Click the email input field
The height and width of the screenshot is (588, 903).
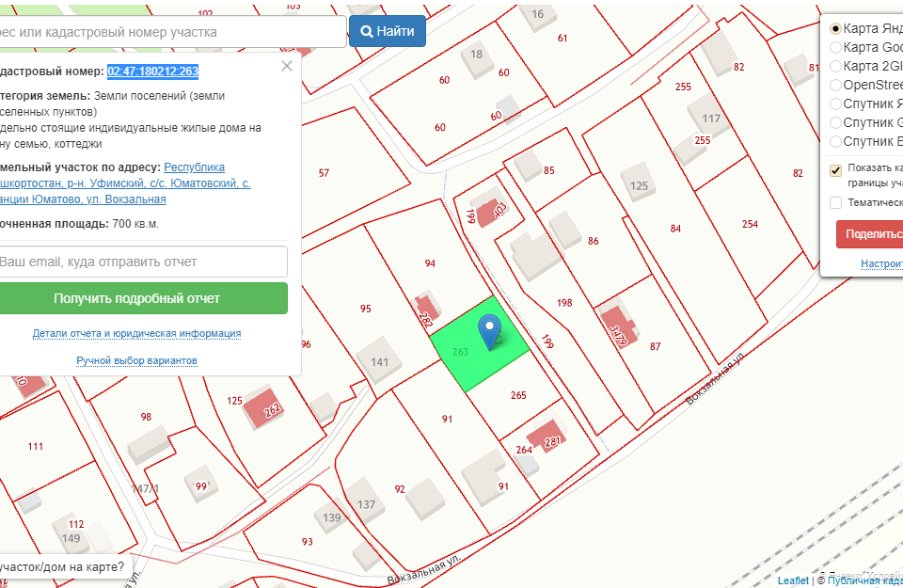pos(141,262)
